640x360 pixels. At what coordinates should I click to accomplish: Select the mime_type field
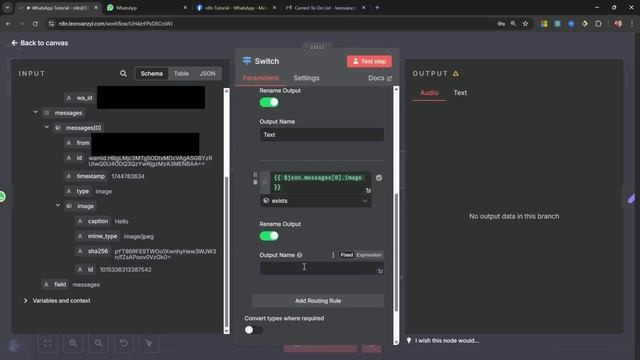tap(98, 236)
